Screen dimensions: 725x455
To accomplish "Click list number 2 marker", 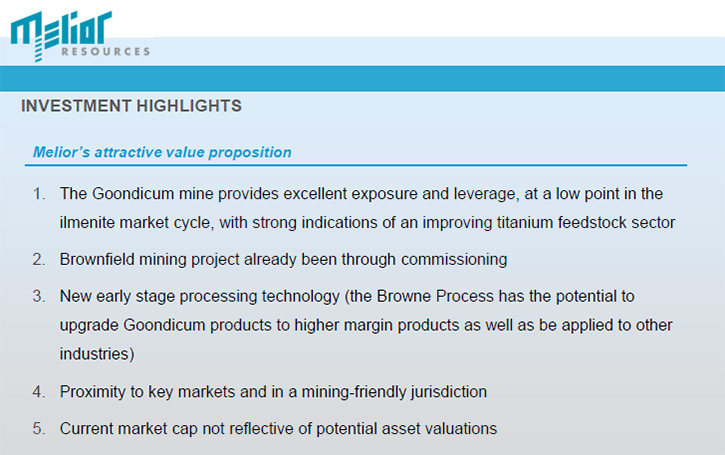I will [39, 259].
